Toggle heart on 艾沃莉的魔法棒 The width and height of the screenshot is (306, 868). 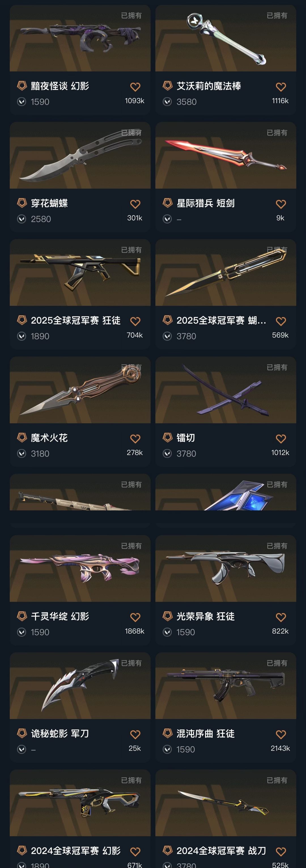(281, 87)
